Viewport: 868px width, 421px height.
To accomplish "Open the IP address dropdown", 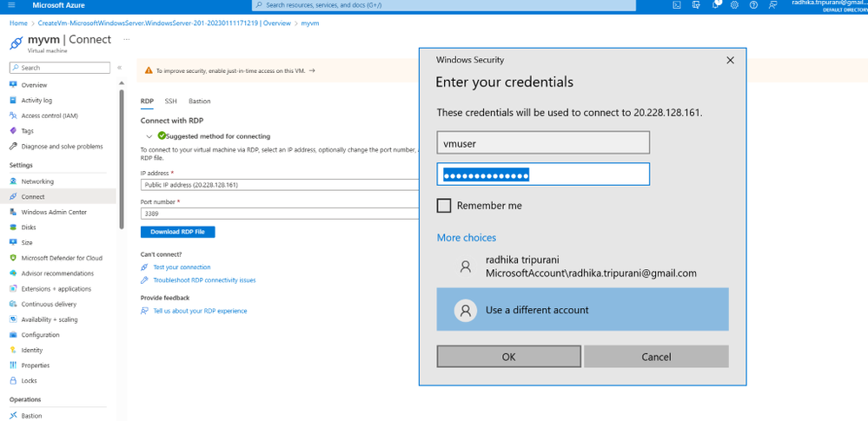I will pos(280,185).
